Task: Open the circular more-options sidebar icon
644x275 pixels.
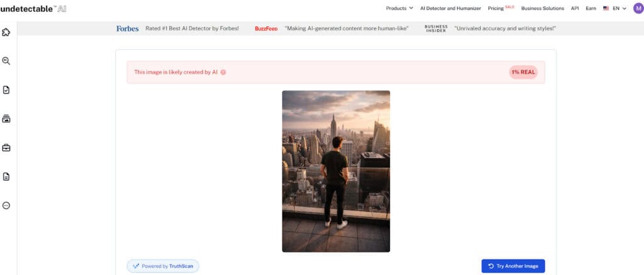Action: [x=6, y=205]
